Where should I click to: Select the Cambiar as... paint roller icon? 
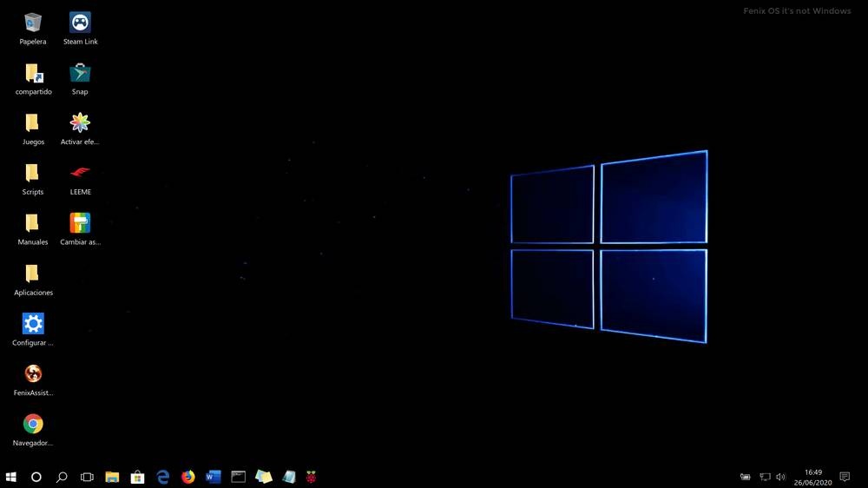tap(80, 223)
